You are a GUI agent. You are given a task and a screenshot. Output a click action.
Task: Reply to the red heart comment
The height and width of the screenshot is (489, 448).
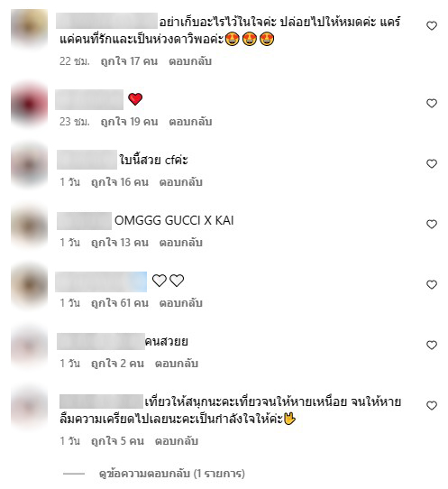pyautogui.click(x=190, y=122)
